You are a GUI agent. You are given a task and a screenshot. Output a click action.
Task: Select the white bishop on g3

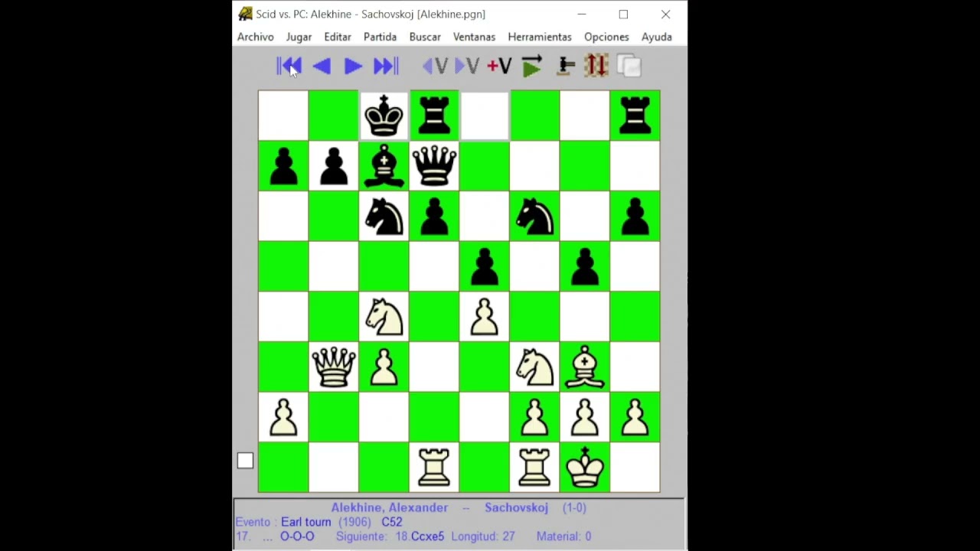point(585,367)
